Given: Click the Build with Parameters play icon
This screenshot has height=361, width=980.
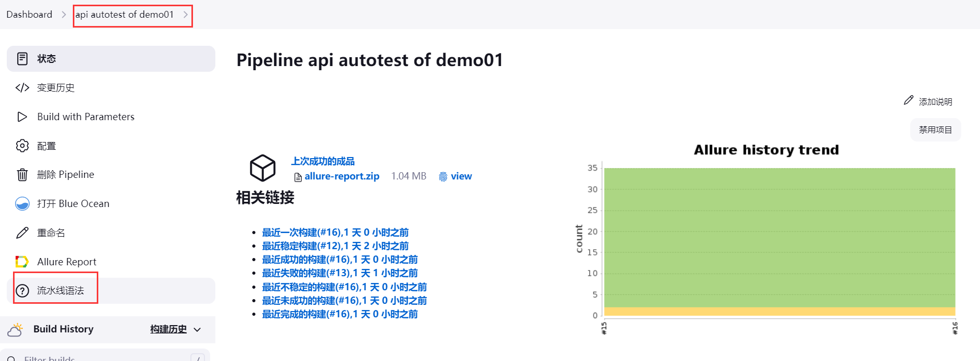Looking at the screenshot, I should (x=22, y=117).
